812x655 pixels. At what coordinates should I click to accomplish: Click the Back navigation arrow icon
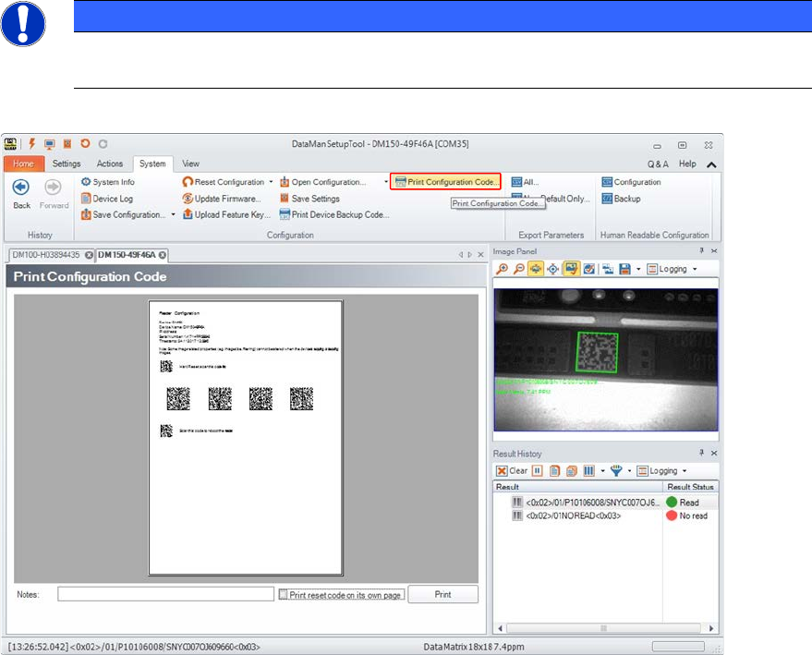21,188
